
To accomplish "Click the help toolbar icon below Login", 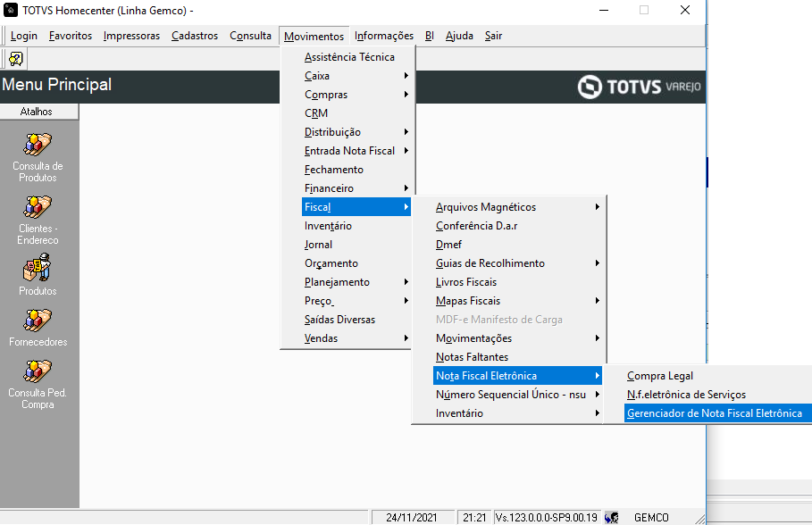I will 15,59.
